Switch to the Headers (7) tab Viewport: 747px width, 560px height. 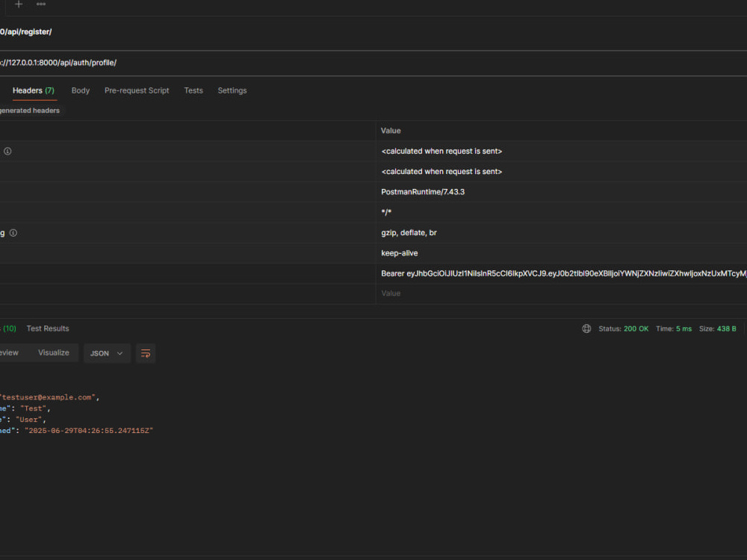click(x=34, y=90)
